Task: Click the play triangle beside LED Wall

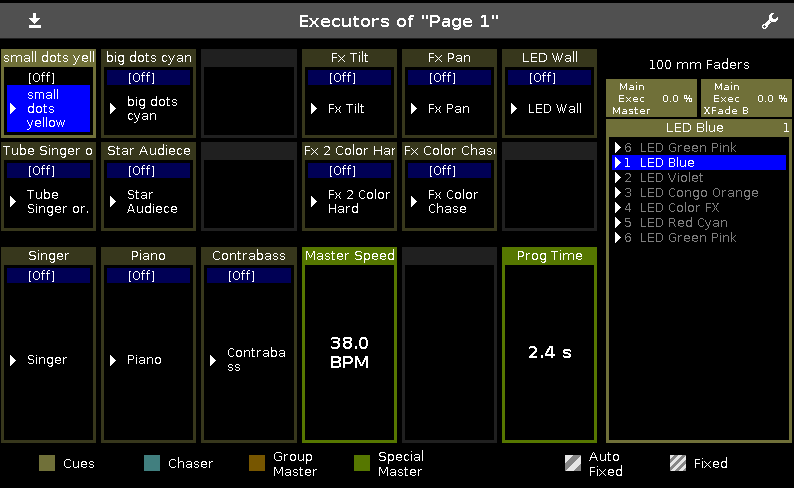Action: [514, 109]
